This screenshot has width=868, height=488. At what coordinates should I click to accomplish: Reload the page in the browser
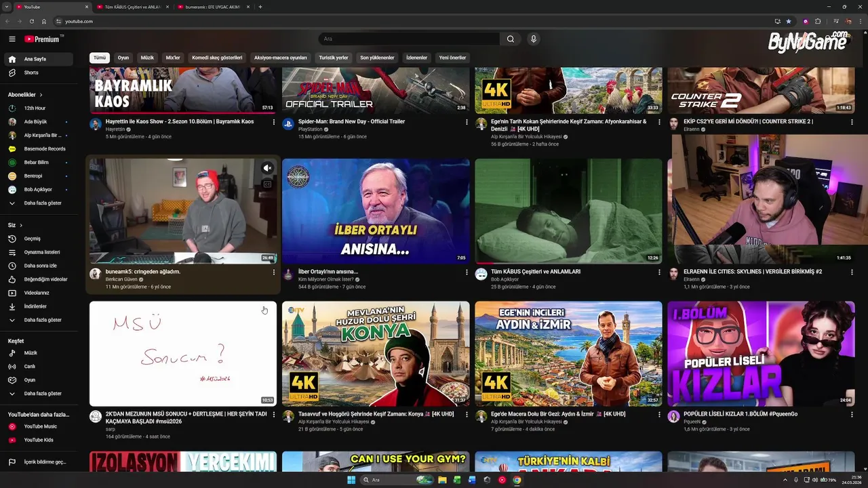(31, 21)
